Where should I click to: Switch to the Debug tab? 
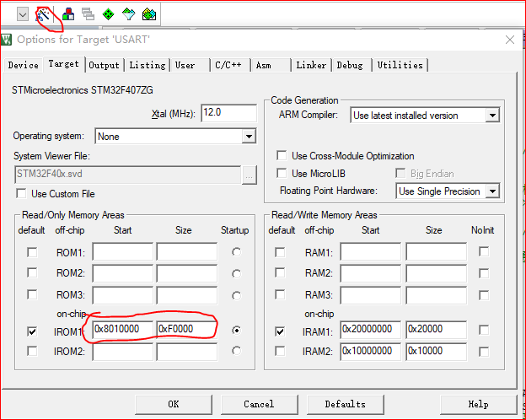point(350,65)
